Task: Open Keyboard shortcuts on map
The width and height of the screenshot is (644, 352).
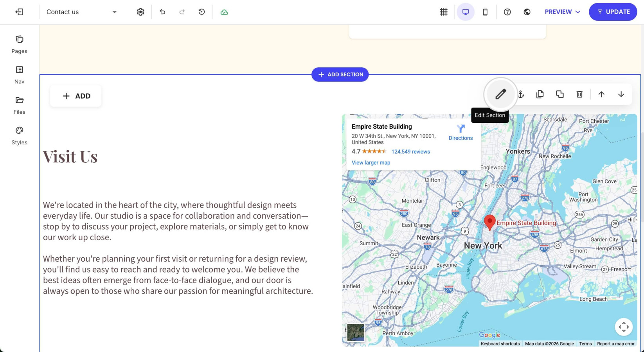Action: [x=500, y=344]
